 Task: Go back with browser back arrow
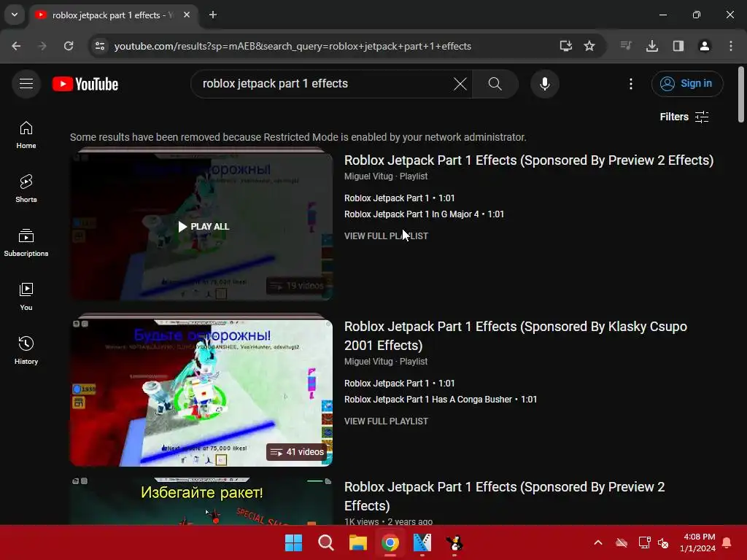coord(16,46)
